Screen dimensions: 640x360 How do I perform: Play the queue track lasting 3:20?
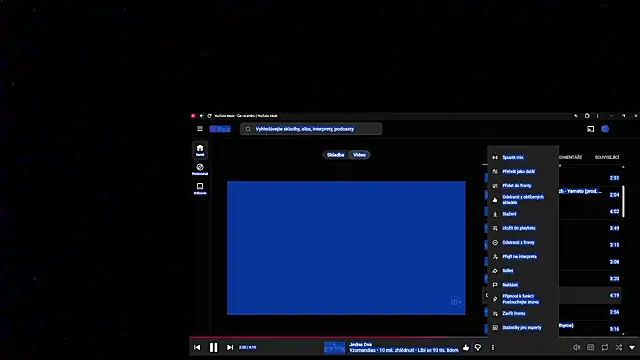(590, 278)
